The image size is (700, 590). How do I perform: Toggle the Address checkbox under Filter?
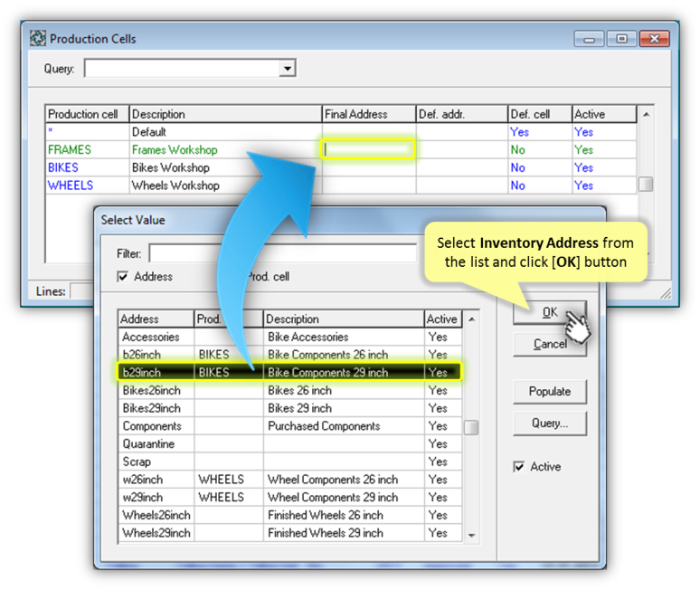point(123,276)
